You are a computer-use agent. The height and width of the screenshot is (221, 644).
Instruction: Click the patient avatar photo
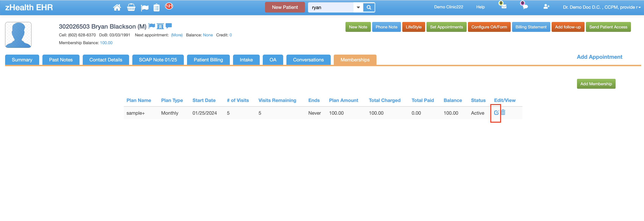point(18,35)
